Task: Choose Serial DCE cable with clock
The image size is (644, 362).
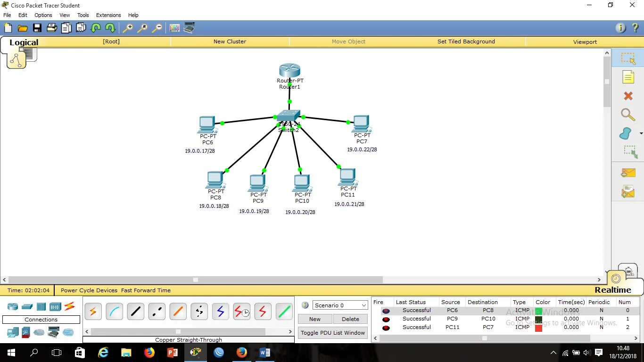Action: 241,312
